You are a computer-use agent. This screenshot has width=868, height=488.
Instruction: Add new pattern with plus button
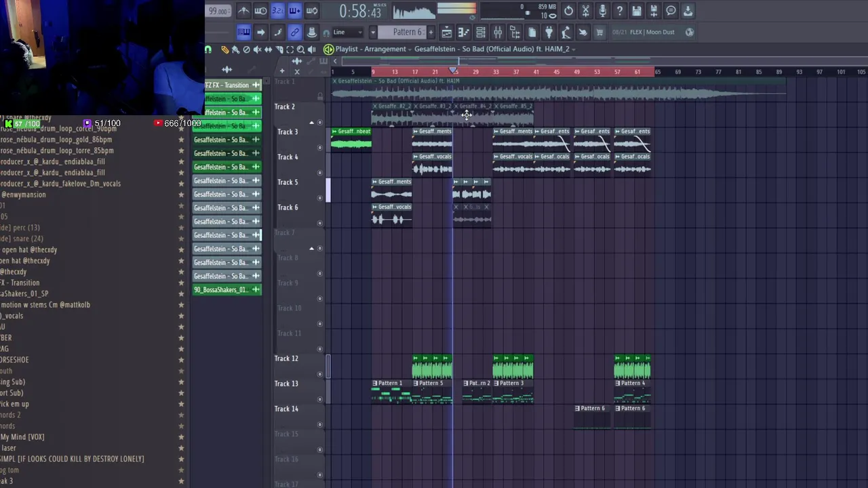[431, 32]
